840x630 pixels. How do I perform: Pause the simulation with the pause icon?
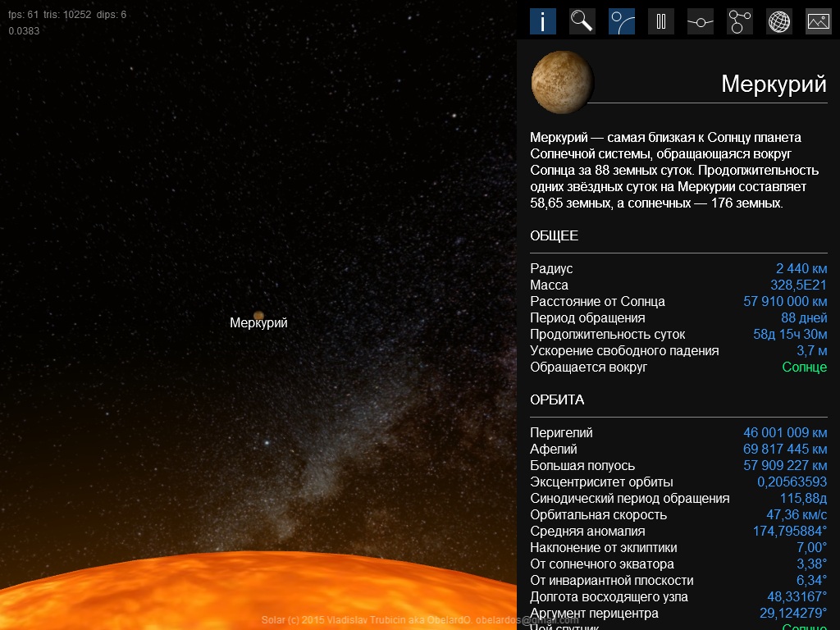pos(661,21)
